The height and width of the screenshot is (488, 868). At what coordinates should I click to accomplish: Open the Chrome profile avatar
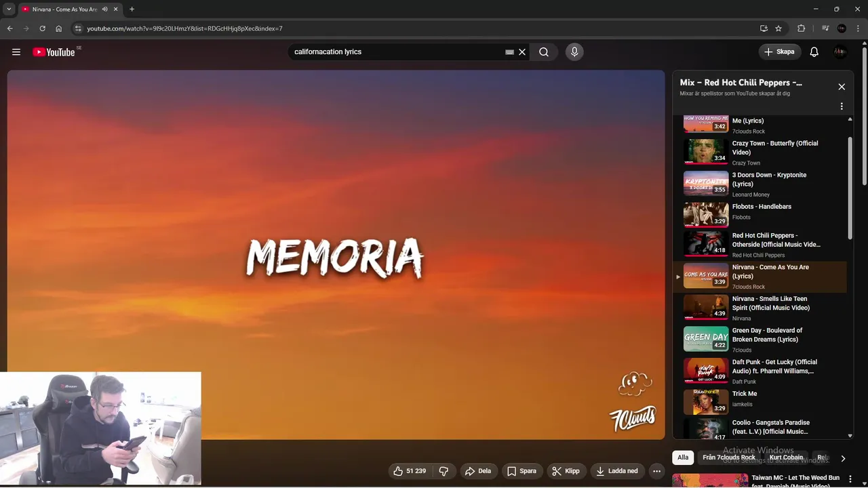(842, 28)
